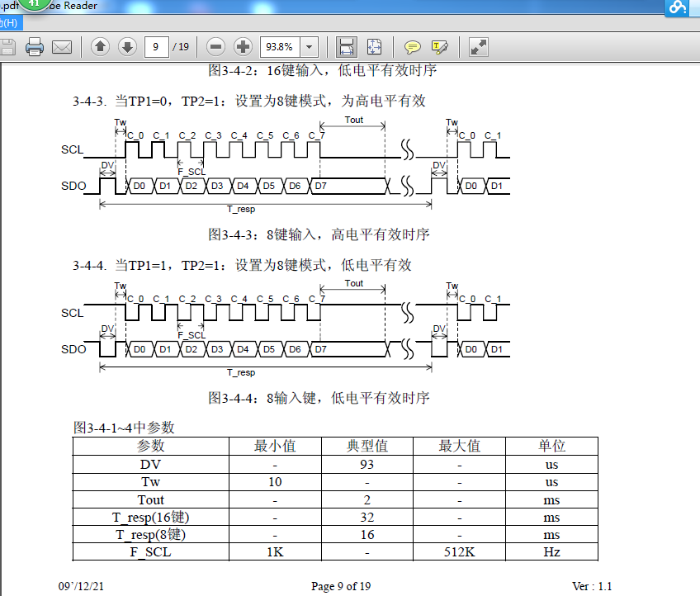Image resolution: width=700 pixels, height=596 pixels.
Task: Click the T_resp(16键) parameter cell
Action: (x=151, y=517)
